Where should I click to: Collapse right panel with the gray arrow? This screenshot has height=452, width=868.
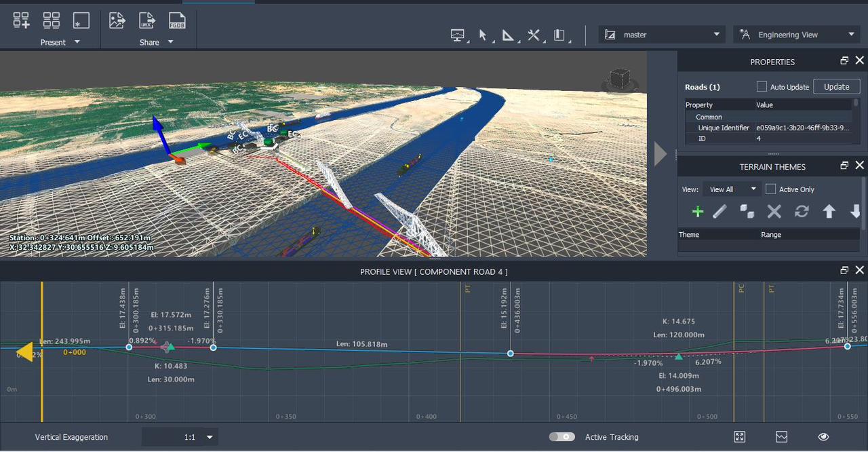coord(660,154)
